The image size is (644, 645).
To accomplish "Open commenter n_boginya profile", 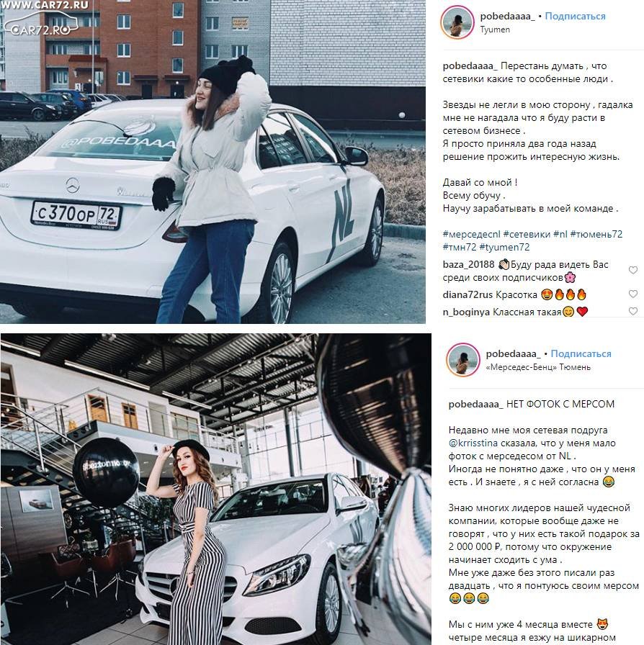I will (466, 312).
